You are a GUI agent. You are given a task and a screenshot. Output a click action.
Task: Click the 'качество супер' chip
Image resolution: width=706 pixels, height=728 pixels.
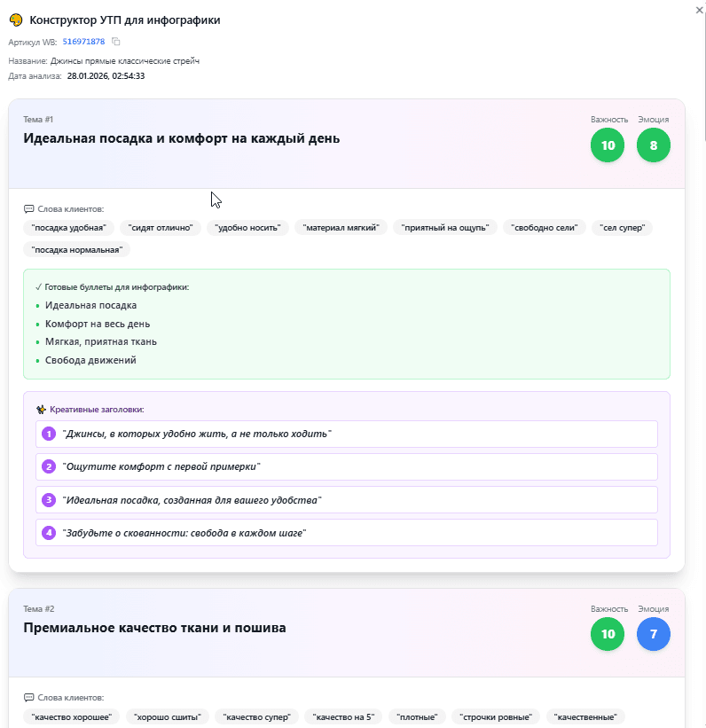255,716
